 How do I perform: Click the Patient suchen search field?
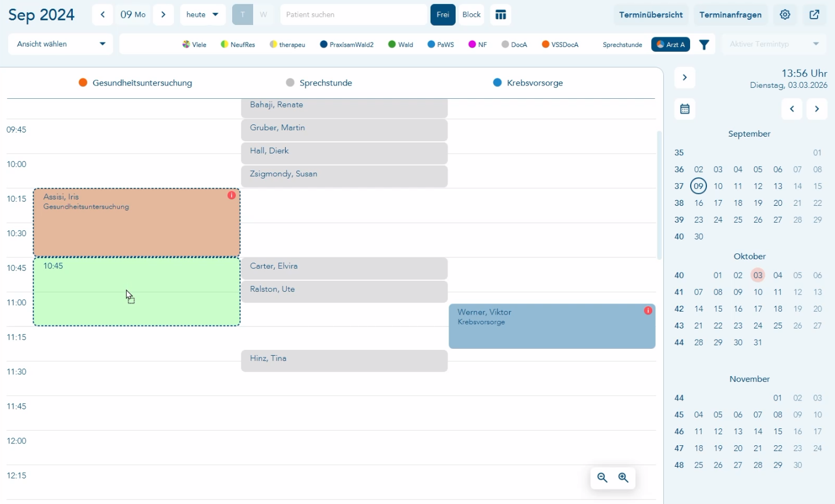353,15
